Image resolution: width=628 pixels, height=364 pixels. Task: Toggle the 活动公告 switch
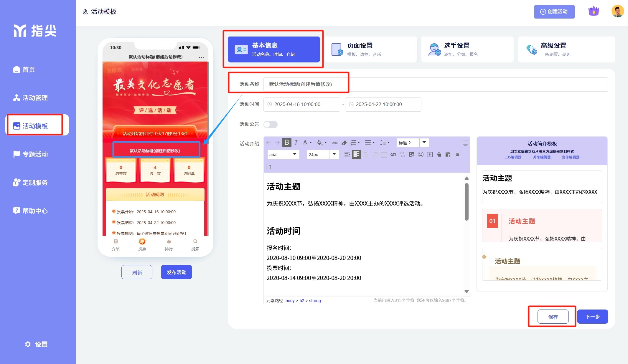click(x=271, y=125)
